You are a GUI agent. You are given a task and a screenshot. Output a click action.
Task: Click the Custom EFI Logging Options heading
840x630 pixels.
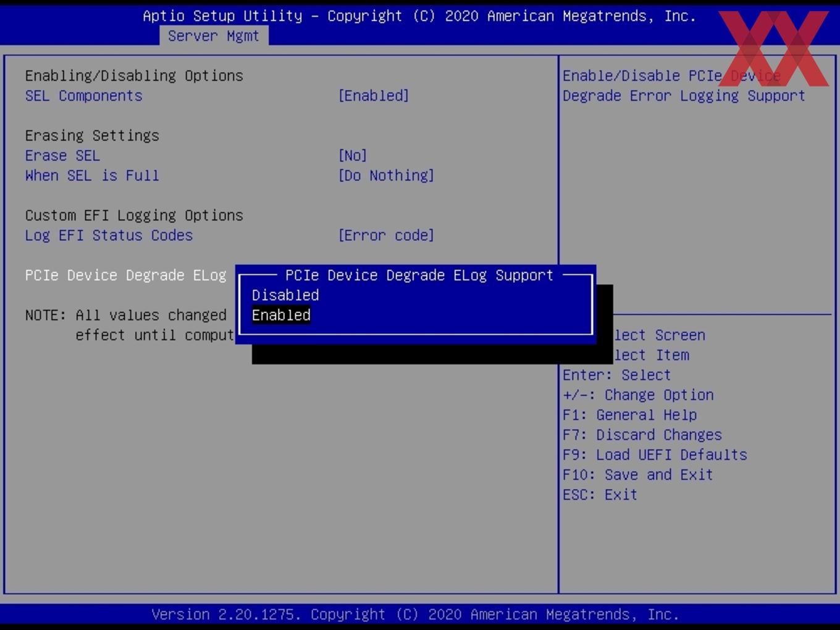(x=135, y=216)
